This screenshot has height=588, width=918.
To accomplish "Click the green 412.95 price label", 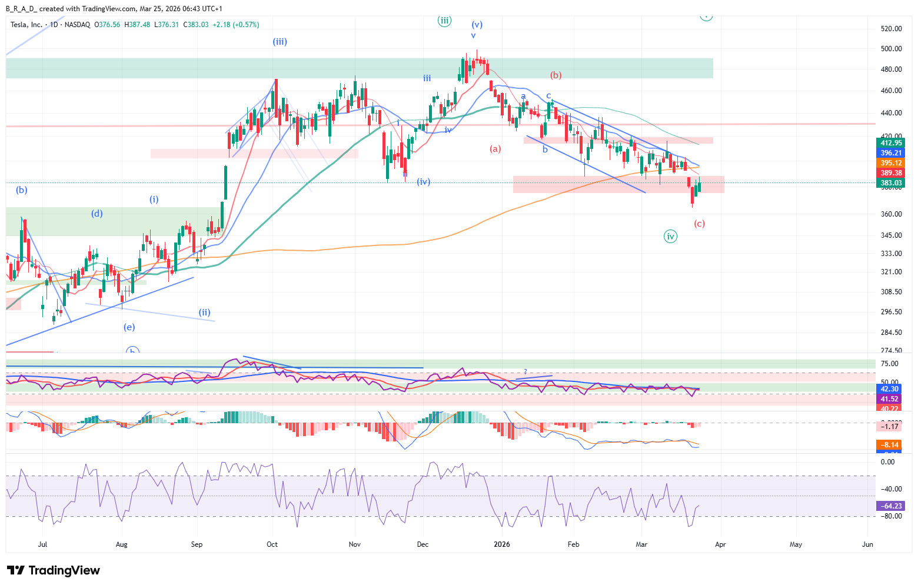I will (891, 143).
